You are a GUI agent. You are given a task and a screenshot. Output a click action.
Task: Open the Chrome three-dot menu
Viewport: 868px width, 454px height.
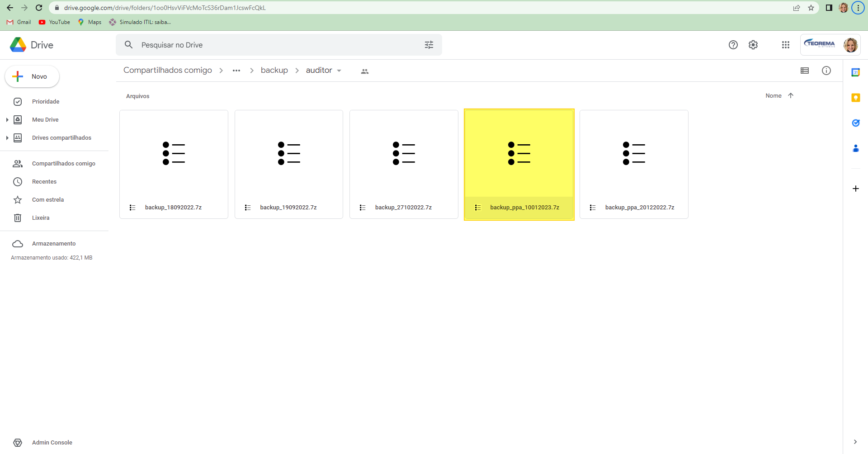[858, 8]
